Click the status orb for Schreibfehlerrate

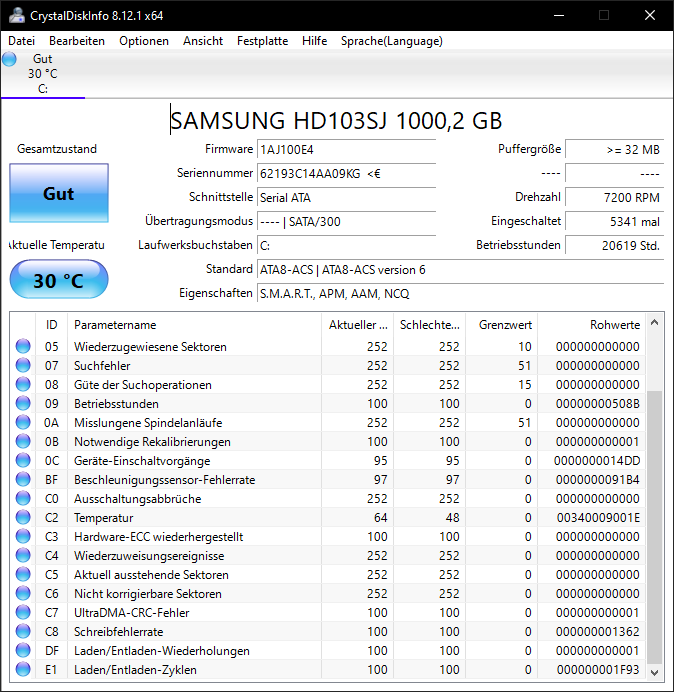23,631
